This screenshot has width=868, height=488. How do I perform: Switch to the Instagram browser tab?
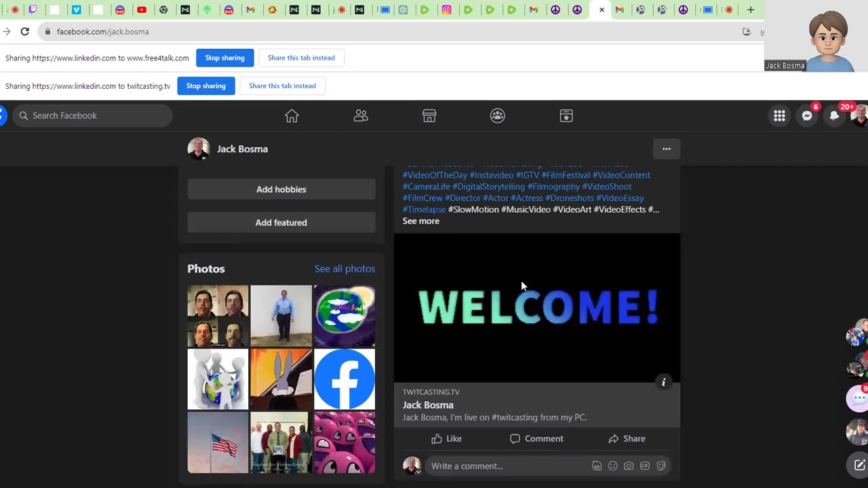446,9
